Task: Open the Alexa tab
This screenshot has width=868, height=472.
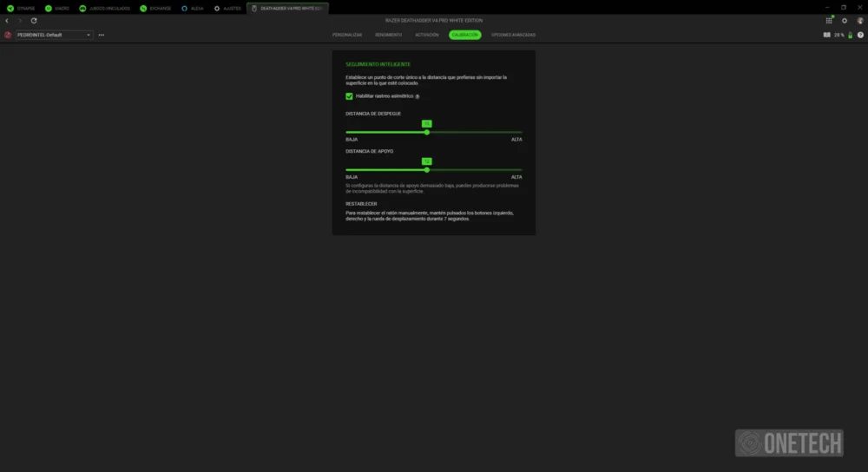Action: pos(193,9)
